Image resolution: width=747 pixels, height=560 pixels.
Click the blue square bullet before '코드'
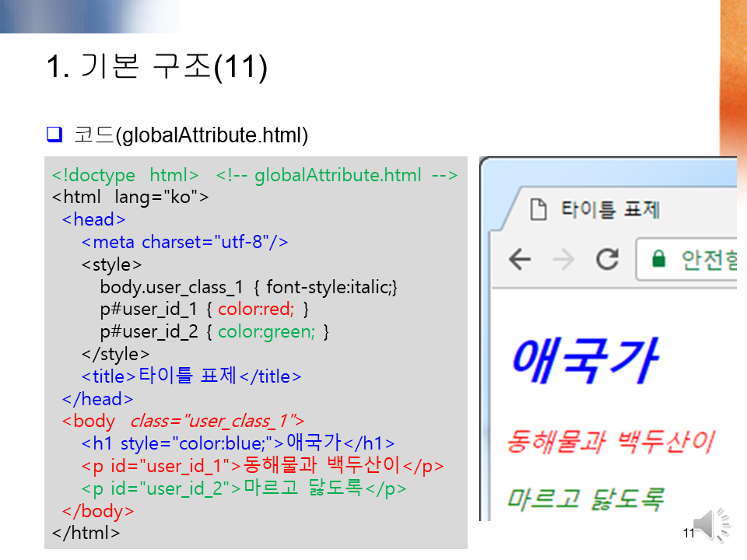(x=54, y=135)
